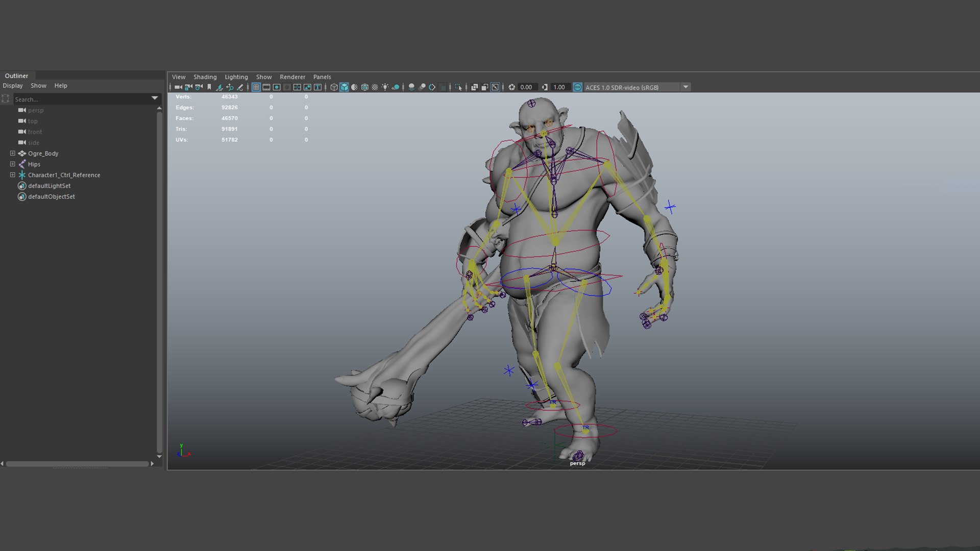Click the Outliner scroll up arrow
Viewport: 980px width, 551px height.
coord(159,108)
